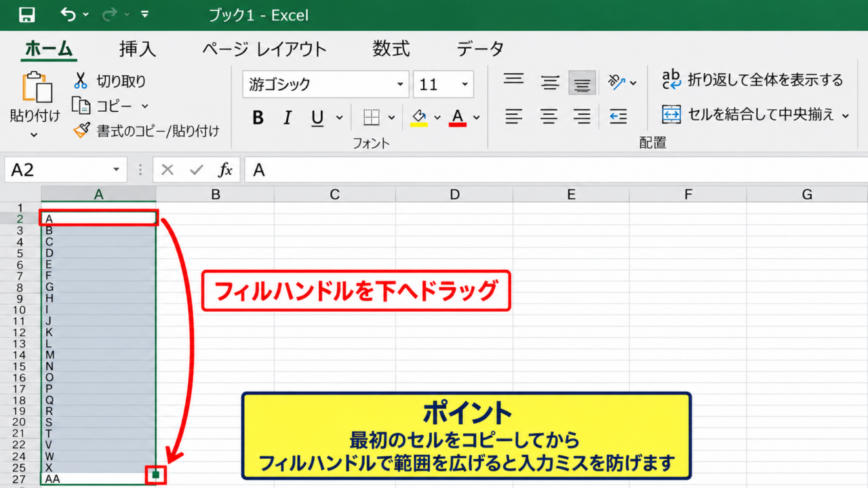Click align text left icon
Viewport: 868px width, 488px height.
click(x=513, y=117)
